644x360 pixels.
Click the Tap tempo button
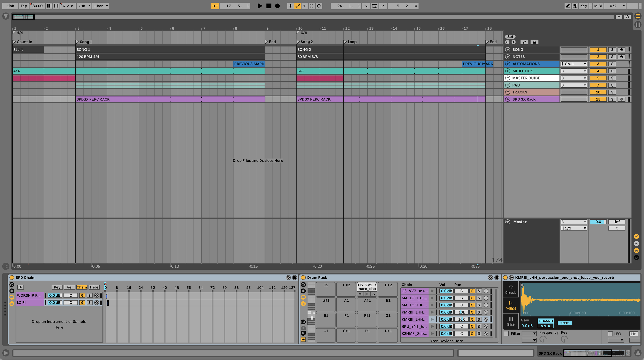tap(24, 6)
